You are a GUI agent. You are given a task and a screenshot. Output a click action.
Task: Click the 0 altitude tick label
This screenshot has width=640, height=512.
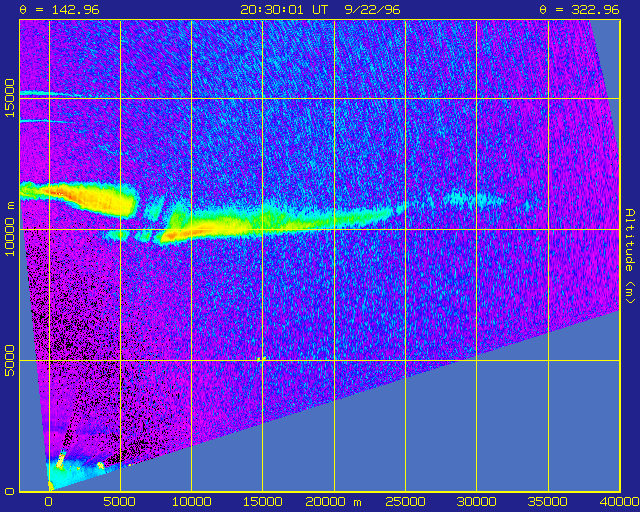coord(10,491)
